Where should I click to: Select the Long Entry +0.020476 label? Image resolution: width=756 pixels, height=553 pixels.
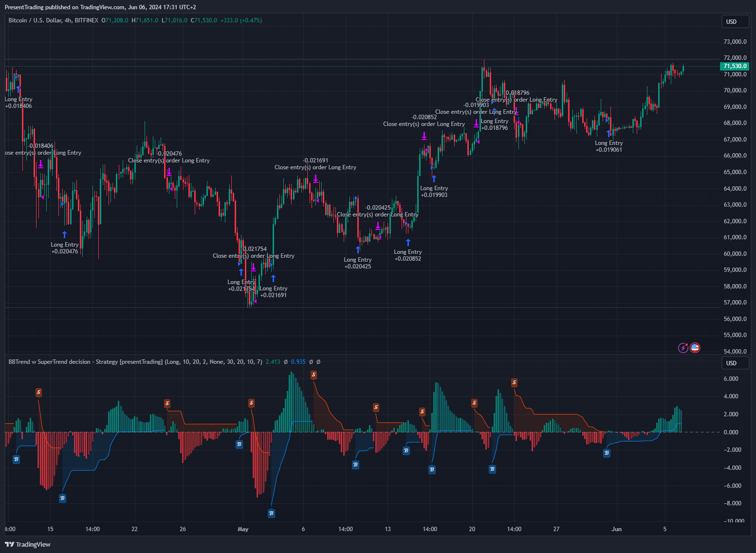pyautogui.click(x=65, y=248)
